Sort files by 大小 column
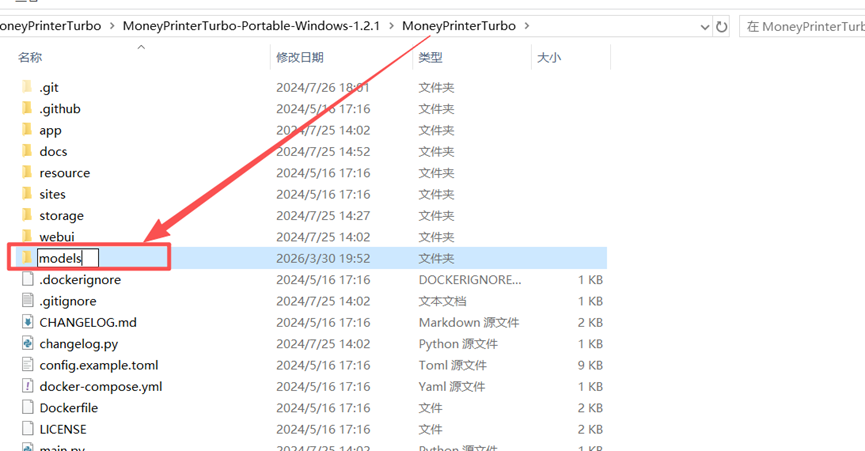Image resolution: width=865 pixels, height=451 pixels. coord(549,57)
